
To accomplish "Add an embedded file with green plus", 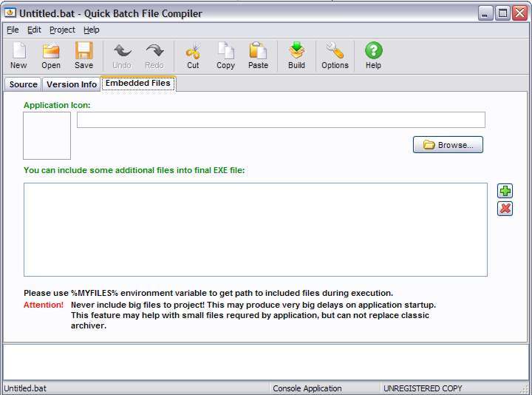I will pos(505,191).
